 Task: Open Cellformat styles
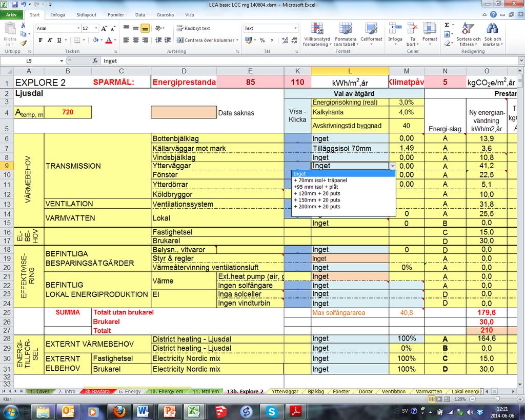tap(371, 34)
